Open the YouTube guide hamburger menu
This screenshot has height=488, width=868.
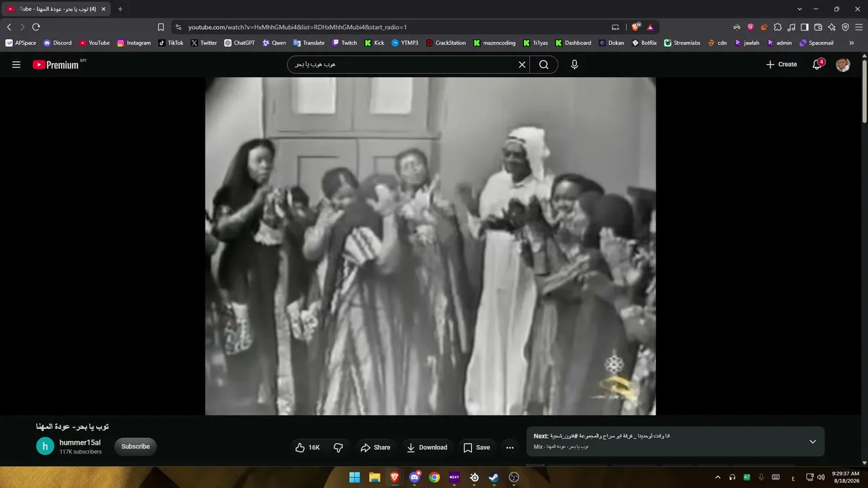point(16,64)
